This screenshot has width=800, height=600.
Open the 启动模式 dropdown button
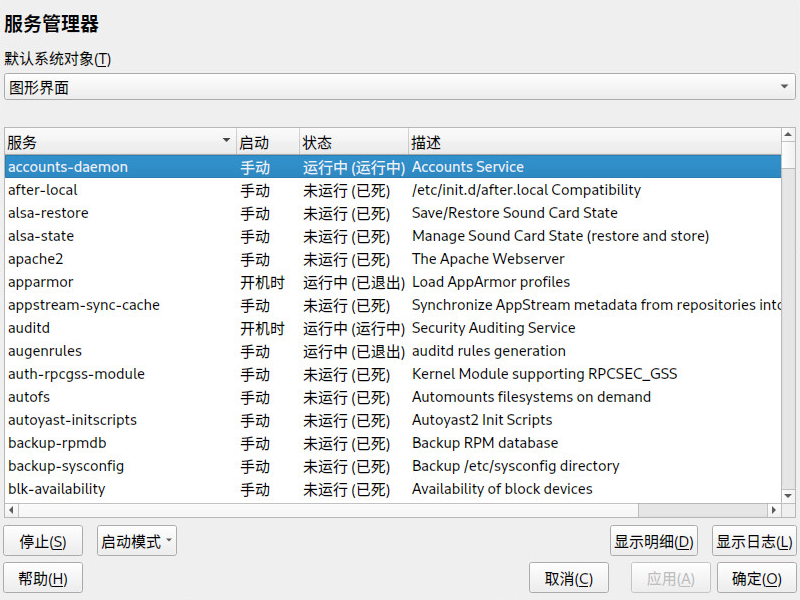[137, 541]
